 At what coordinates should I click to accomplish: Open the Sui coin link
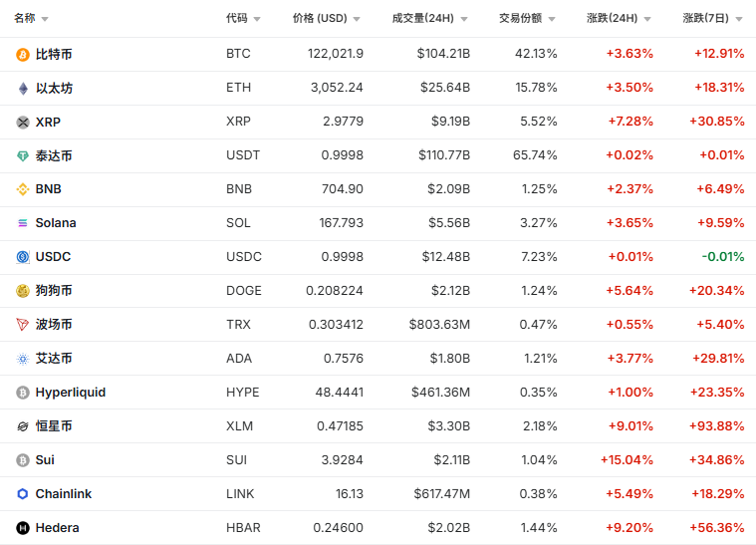[x=45, y=460]
